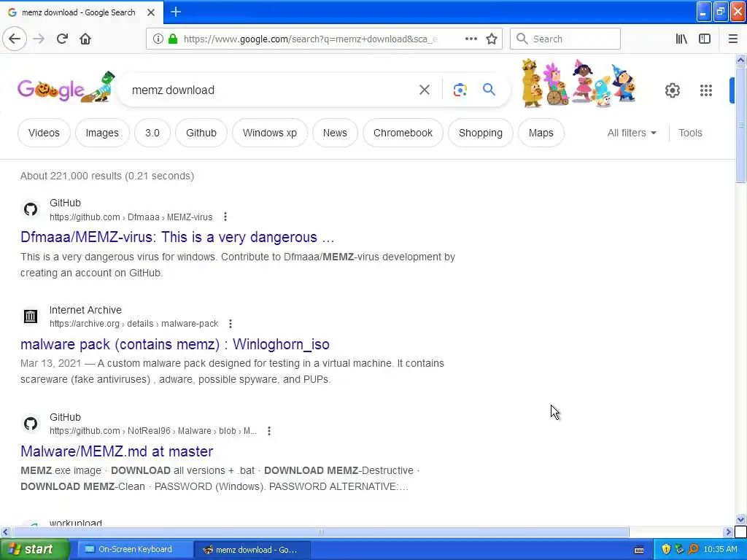
Task: Select the 3.0 search chip
Action: click(x=152, y=133)
